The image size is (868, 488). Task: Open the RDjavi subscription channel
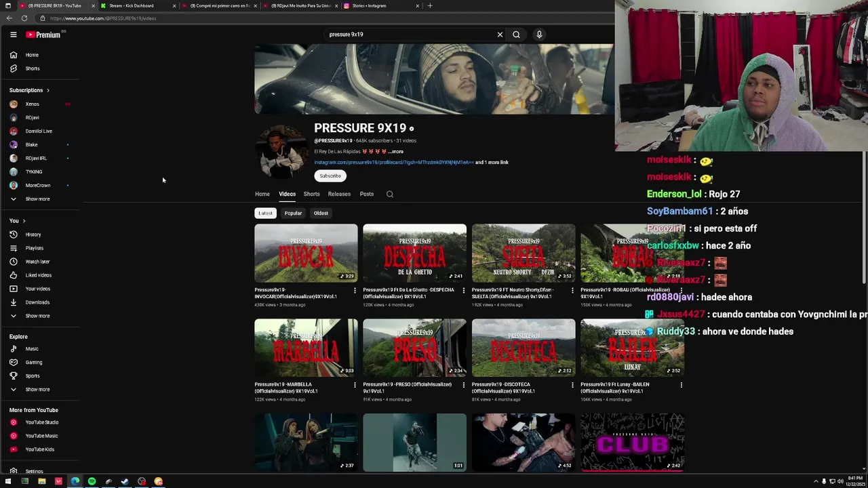click(x=41, y=118)
